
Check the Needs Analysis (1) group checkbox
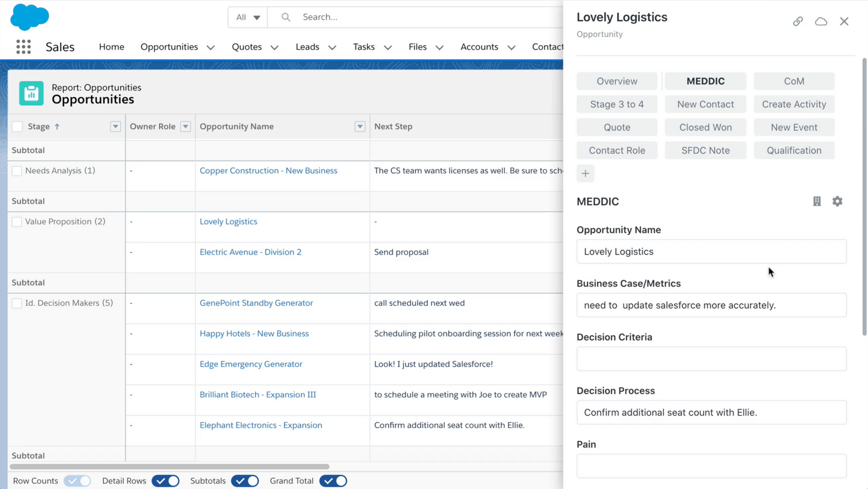(x=17, y=171)
